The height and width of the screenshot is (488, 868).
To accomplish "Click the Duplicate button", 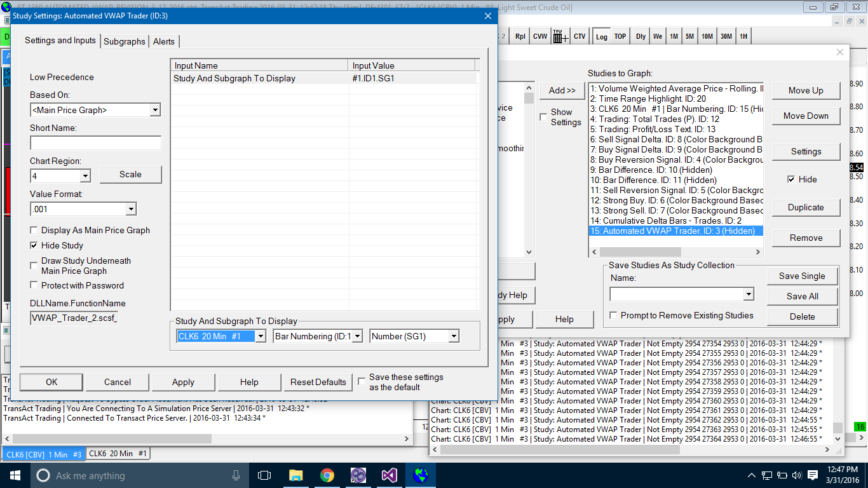I will pos(806,207).
